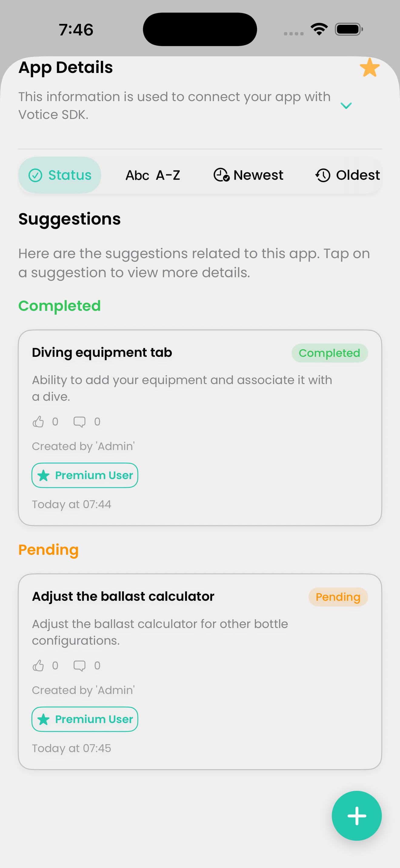Viewport: 400px width, 868px height.
Task: Click the Newest clock icon
Action: pos(221,175)
